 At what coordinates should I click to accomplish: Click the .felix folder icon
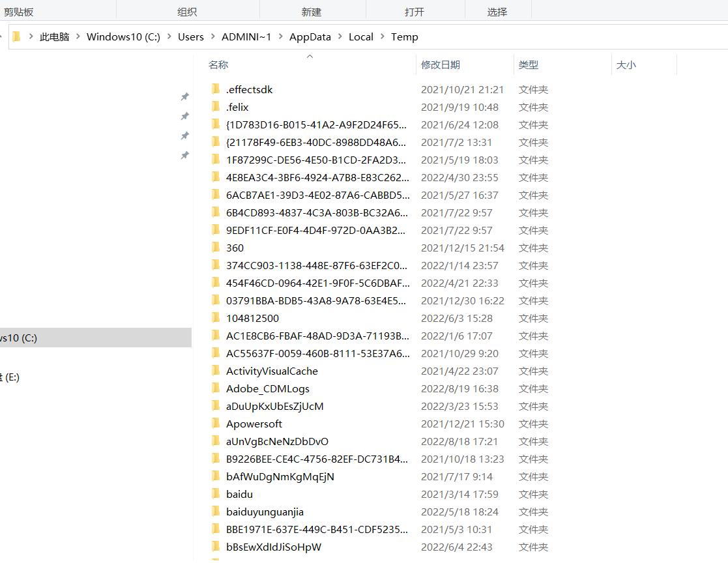coord(216,107)
